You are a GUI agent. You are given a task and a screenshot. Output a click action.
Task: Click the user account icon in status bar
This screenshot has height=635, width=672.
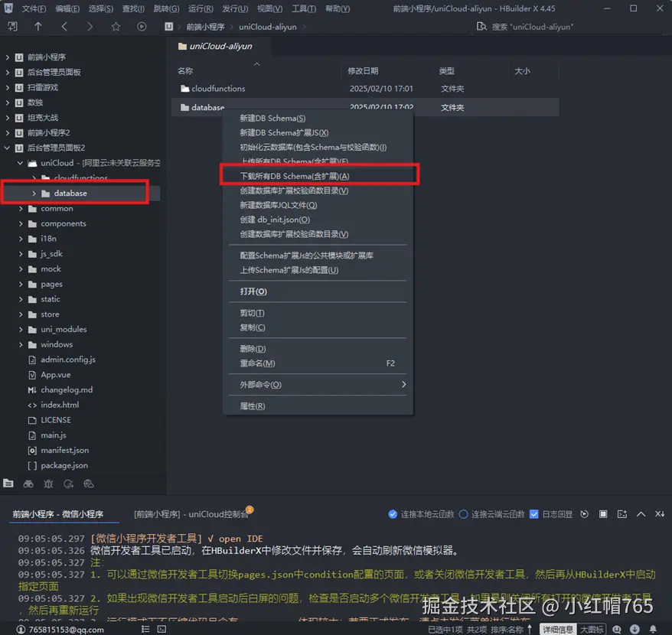21,629
